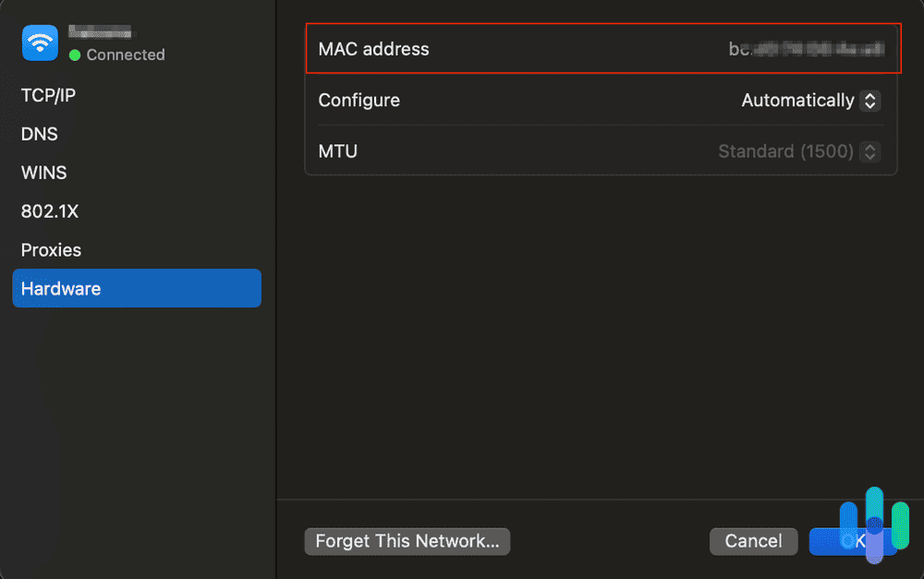Click the highlighted MAC address row
Viewport: 924px width, 579px height.
coord(602,49)
